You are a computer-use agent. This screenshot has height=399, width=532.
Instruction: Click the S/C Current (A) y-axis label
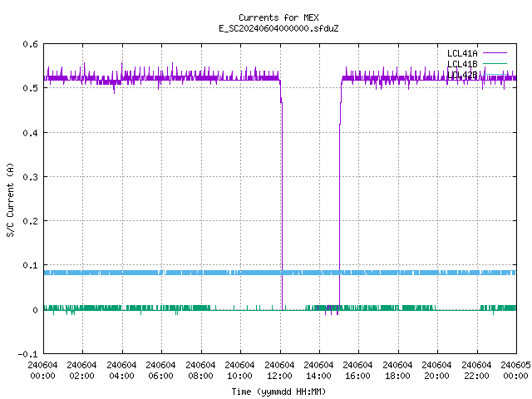[10, 200]
